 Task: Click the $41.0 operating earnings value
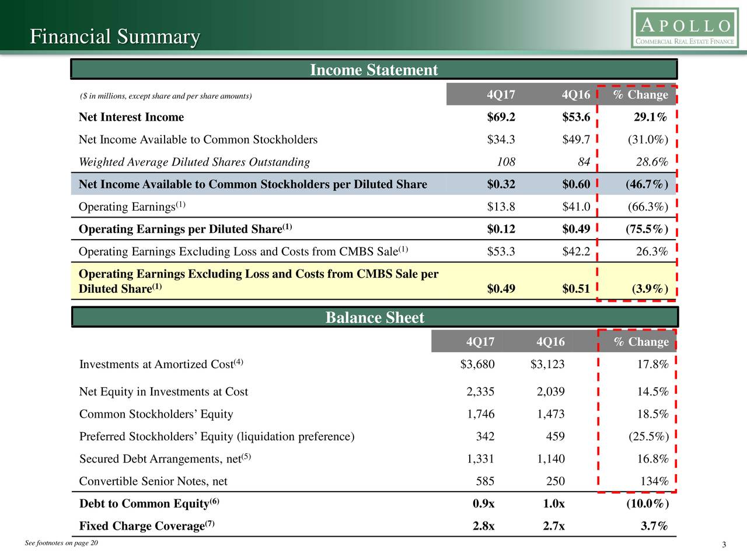click(x=576, y=206)
